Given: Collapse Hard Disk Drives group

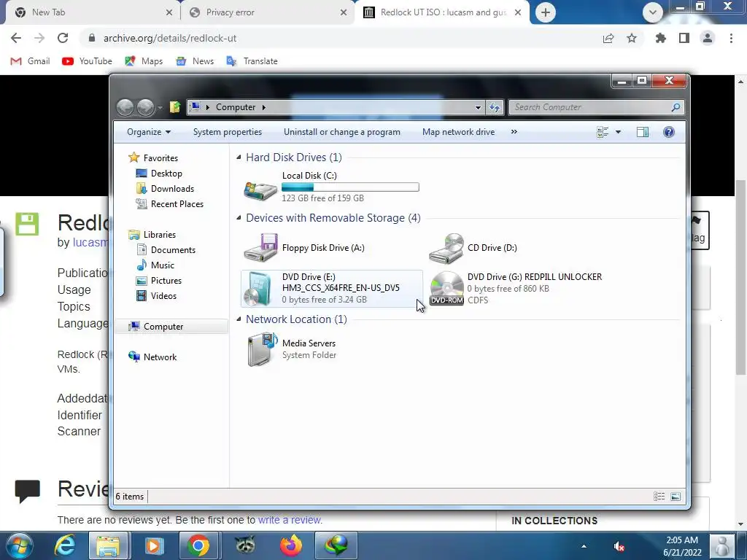Looking at the screenshot, I should [x=239, y=157].
